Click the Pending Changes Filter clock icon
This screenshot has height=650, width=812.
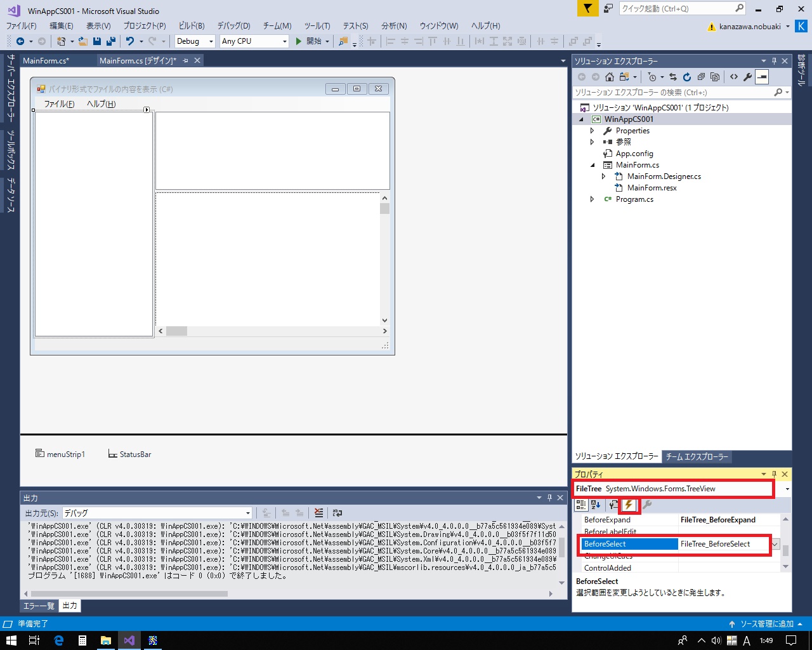(652, 77)
